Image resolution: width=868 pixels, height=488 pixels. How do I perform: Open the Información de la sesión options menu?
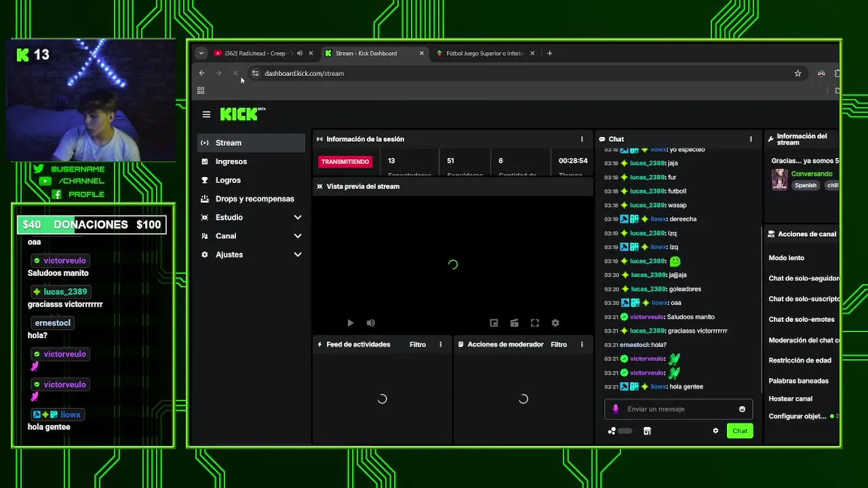click(581, 139)
